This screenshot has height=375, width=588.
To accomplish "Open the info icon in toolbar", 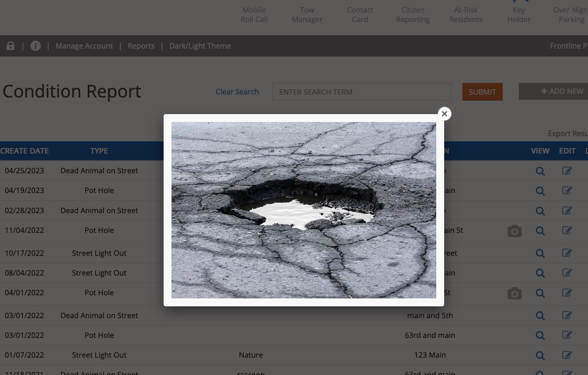I will click(x=36, y=46).
